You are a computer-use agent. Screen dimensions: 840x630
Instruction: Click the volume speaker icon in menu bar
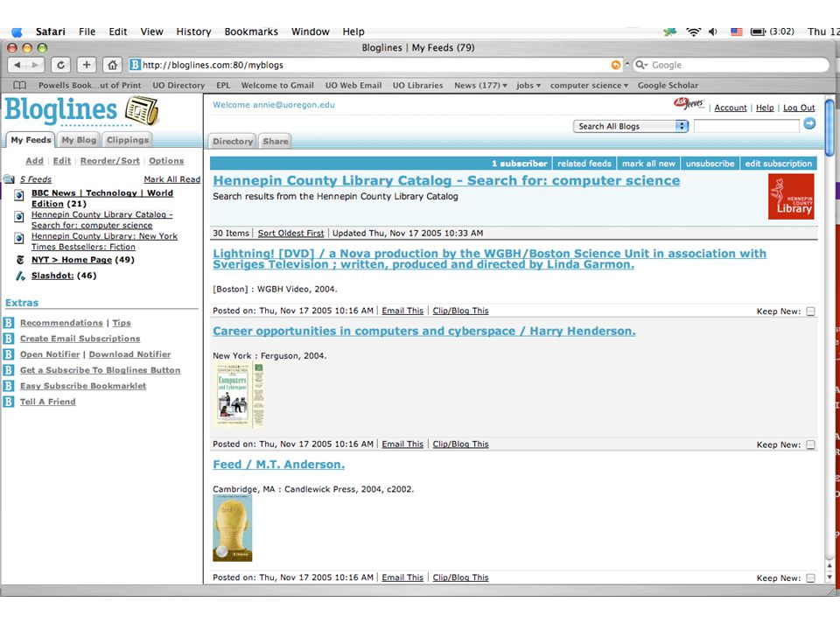tap(712, 31)
